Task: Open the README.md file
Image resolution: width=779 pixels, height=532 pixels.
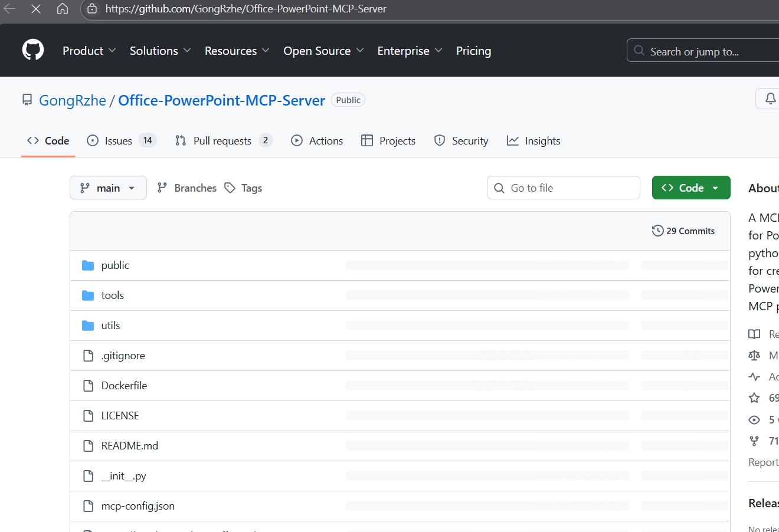Action: (130, 446)
